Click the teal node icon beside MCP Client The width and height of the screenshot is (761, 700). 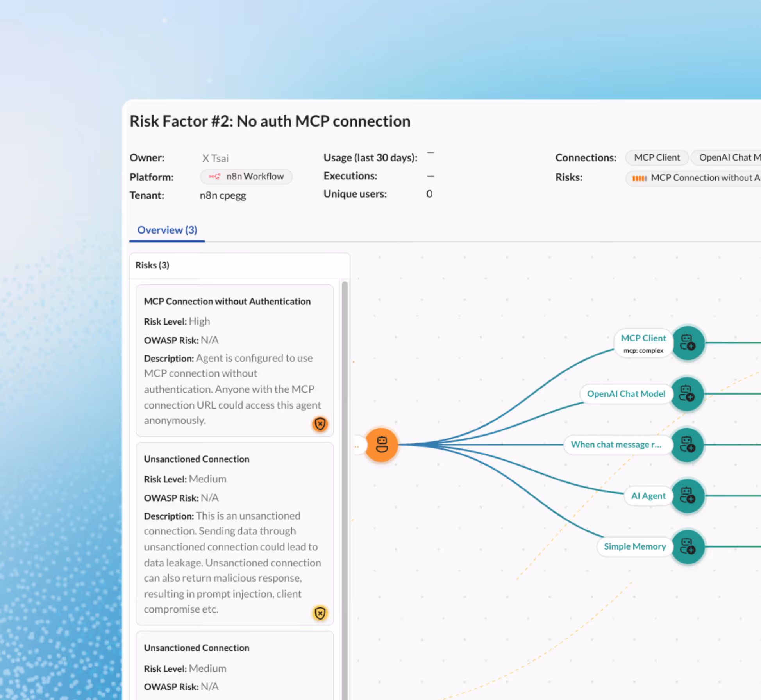[688, 343]
